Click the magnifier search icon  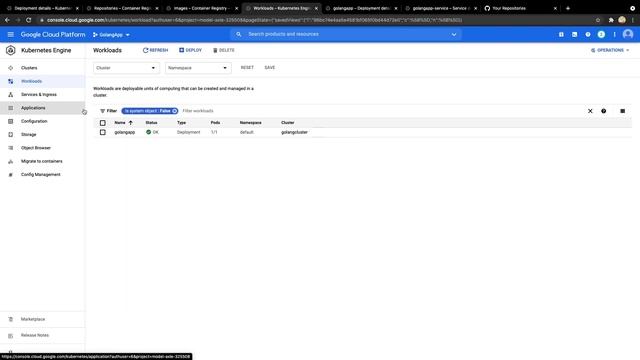coord(239,34)
